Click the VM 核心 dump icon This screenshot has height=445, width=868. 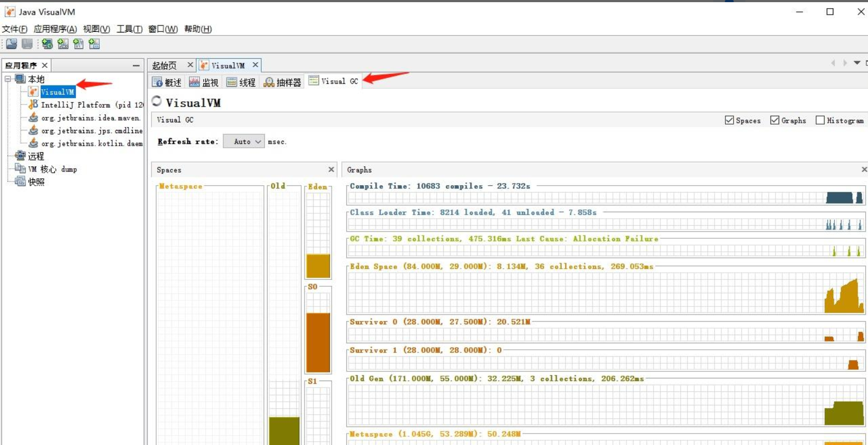20,169
